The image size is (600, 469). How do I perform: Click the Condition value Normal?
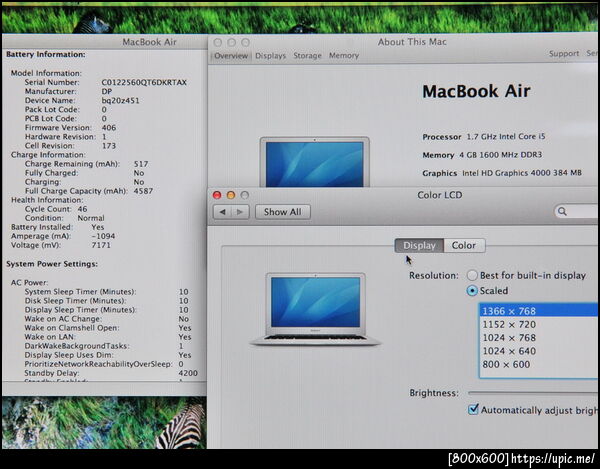click(91, 218)
